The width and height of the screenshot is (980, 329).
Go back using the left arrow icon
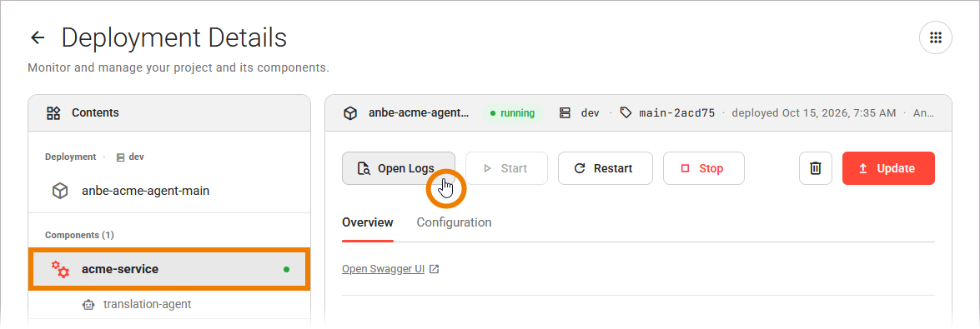click(38, 38)
